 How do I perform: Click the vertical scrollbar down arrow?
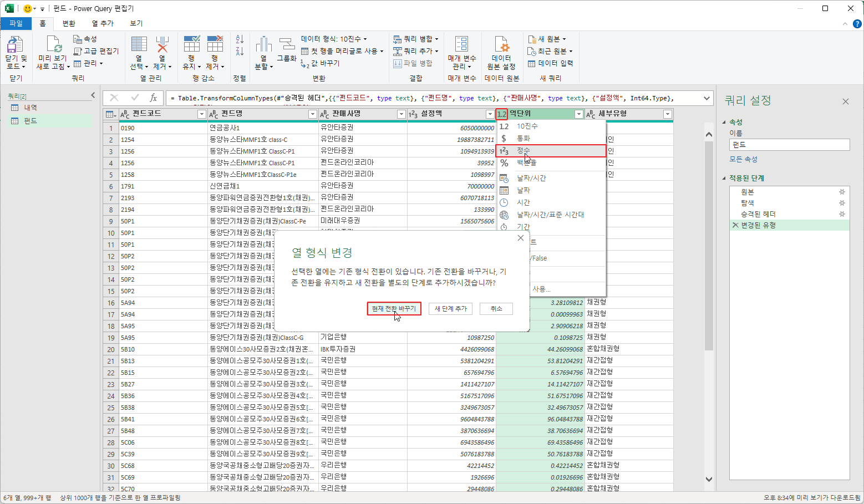709,479
